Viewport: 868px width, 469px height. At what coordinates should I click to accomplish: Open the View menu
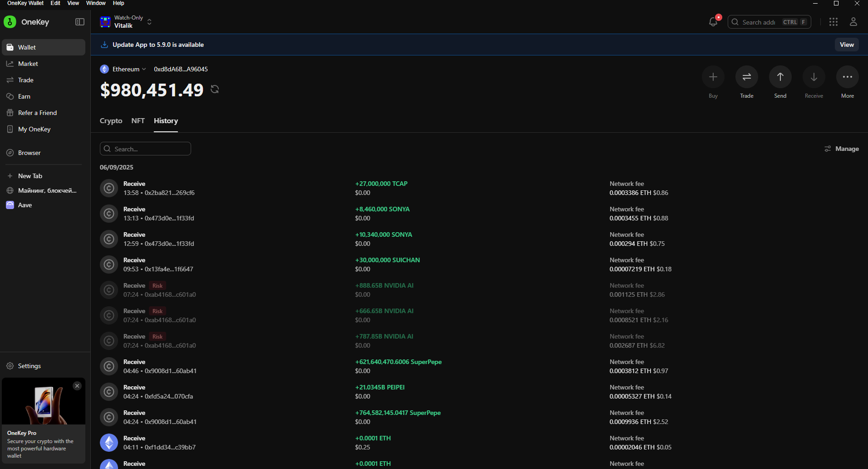tap(73, 3)
